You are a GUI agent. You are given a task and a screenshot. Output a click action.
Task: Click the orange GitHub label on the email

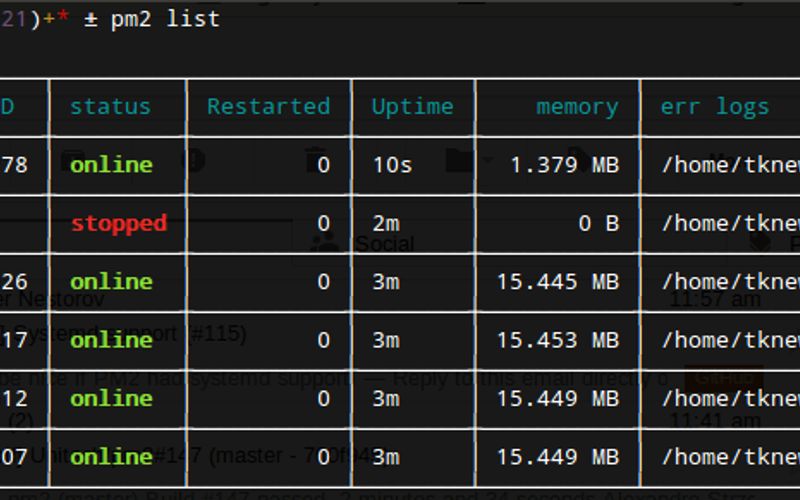[x=724, y=379]
